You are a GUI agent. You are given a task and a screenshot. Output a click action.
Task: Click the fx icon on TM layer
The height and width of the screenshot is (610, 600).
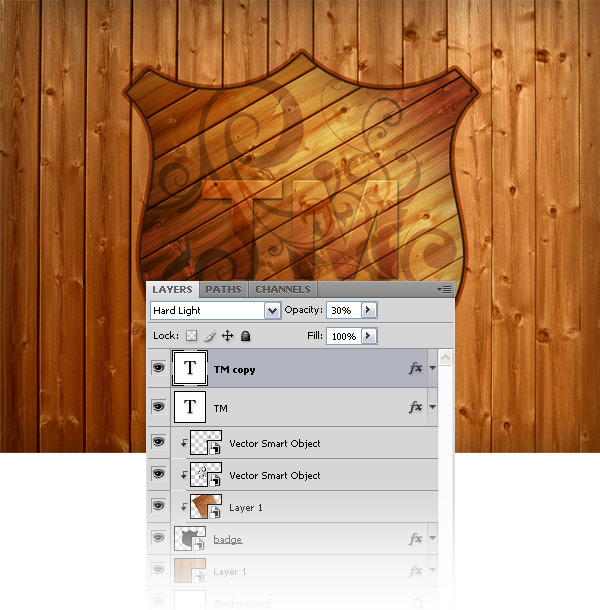[x=416, y=407]
